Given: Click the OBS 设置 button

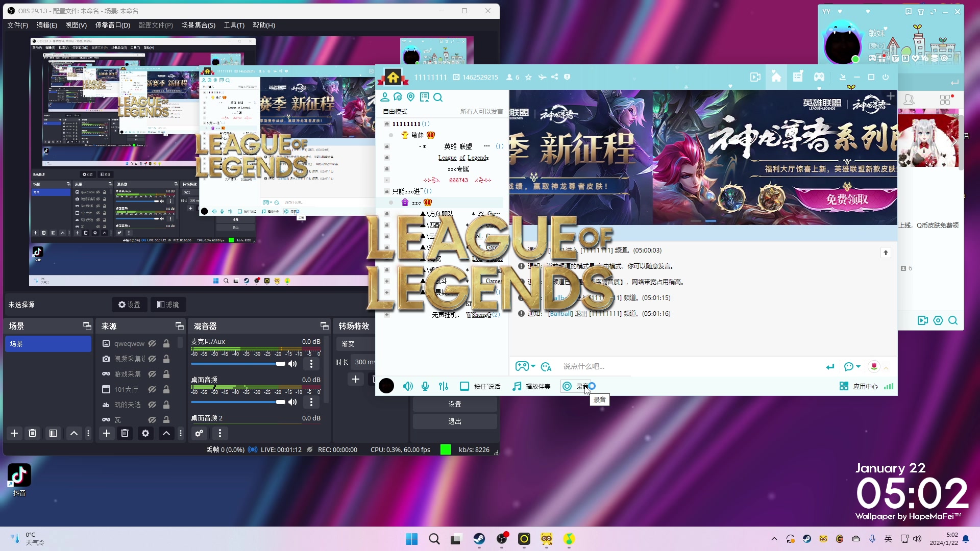Looking at the screenshot, I should pyautogui.click(x=455, y=404).
